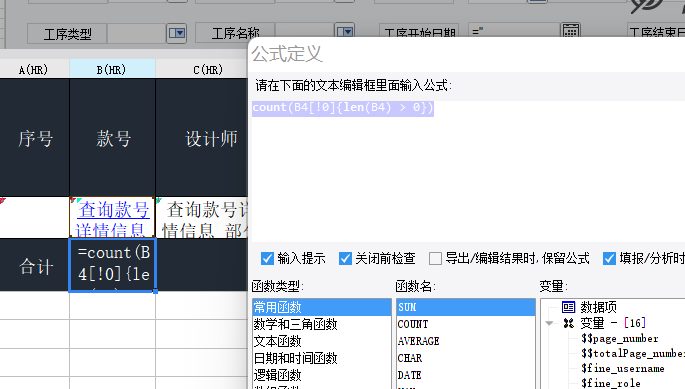
Task: Select the COUNT function name
Action: click(466, 324)
